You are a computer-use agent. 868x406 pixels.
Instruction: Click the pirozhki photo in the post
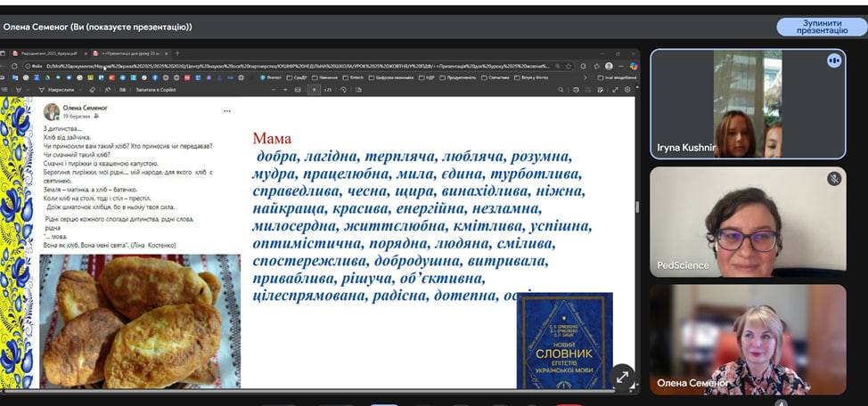pos(140,321)
